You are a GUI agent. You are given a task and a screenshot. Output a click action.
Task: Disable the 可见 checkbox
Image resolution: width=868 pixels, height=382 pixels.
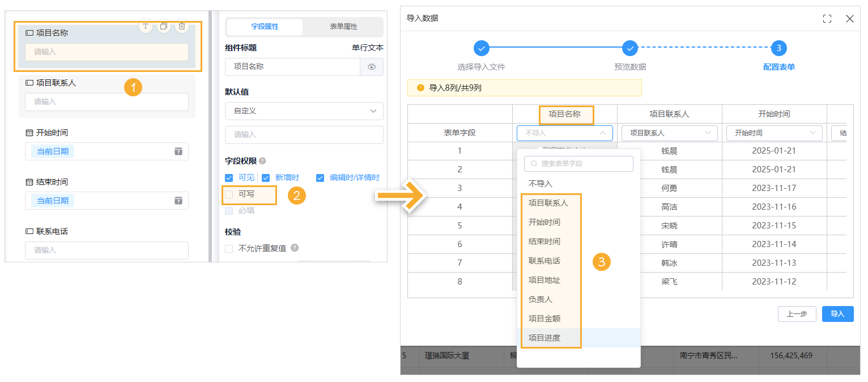click(229, 177)
